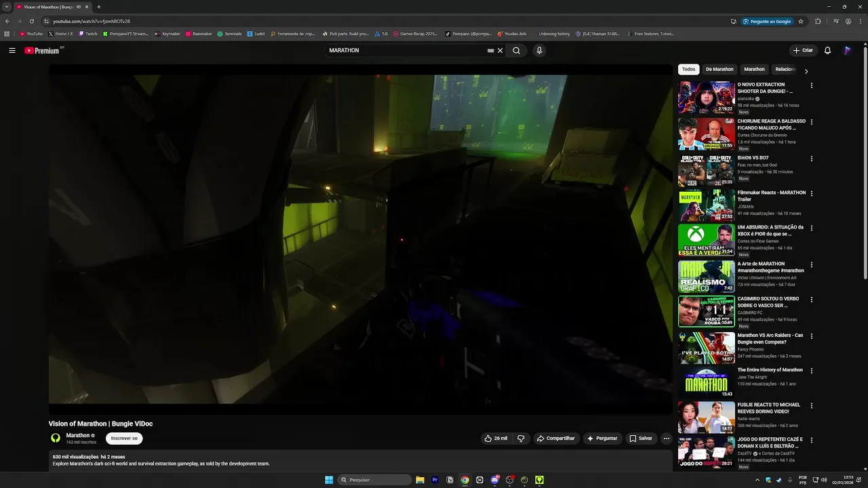Open Discord from taskbar
Screen dimensions: 868x488
pos(494,480)
